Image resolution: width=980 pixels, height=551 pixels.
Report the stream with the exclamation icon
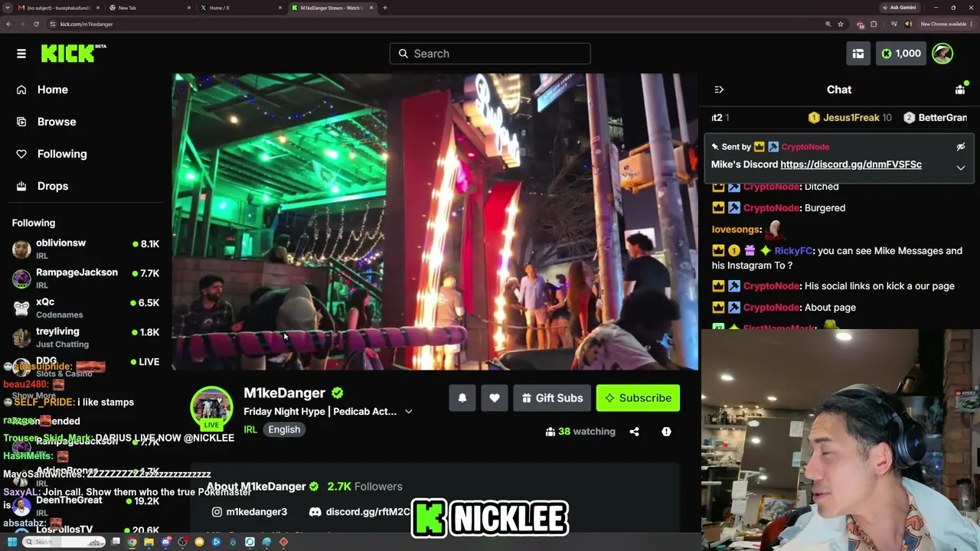(x=666, y=432)
